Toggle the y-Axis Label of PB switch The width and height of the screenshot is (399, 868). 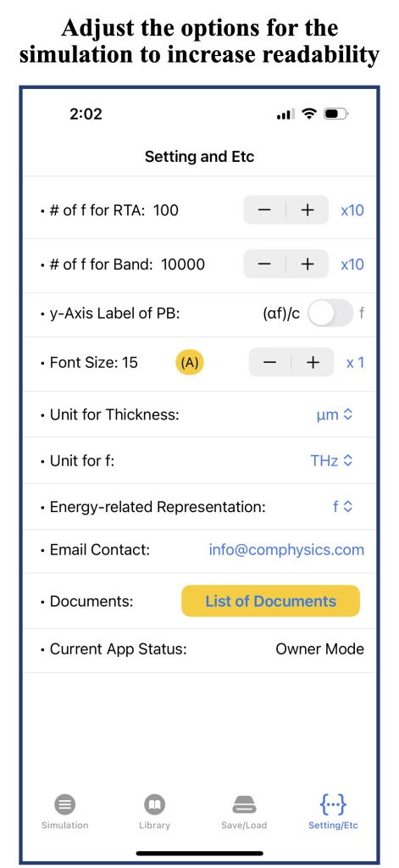[x=330, y=314]
